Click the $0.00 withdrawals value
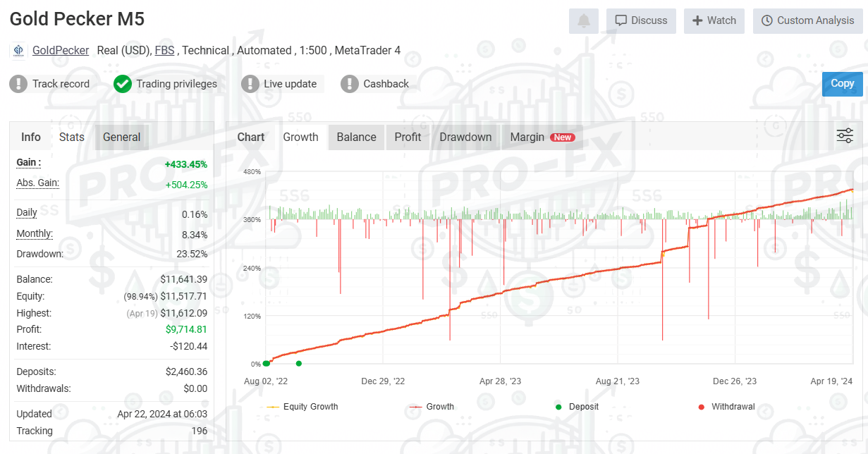This screenshot has width=868, height=454. [x=195, y=388]
